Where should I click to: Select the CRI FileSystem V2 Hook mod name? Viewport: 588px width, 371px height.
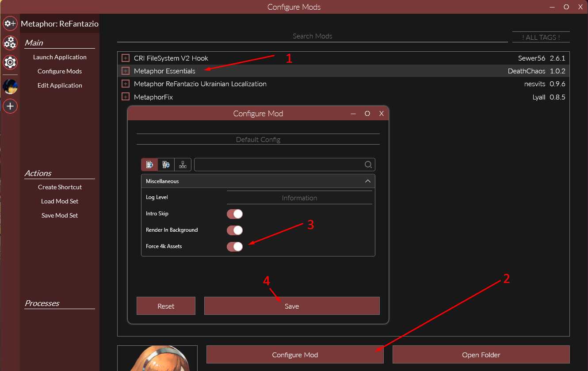tap(171, 58)
